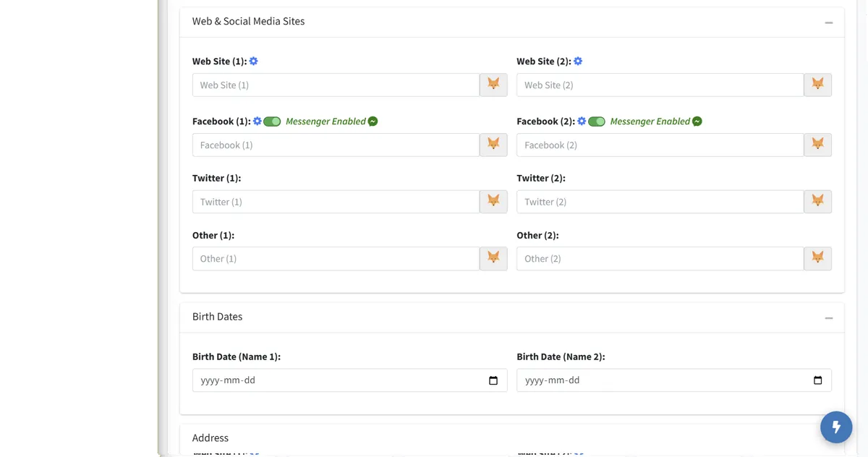Viewport: 868px width, 457px height.
Task: Click the blue lightning bolt floating button
Action: tap(836, 427)
